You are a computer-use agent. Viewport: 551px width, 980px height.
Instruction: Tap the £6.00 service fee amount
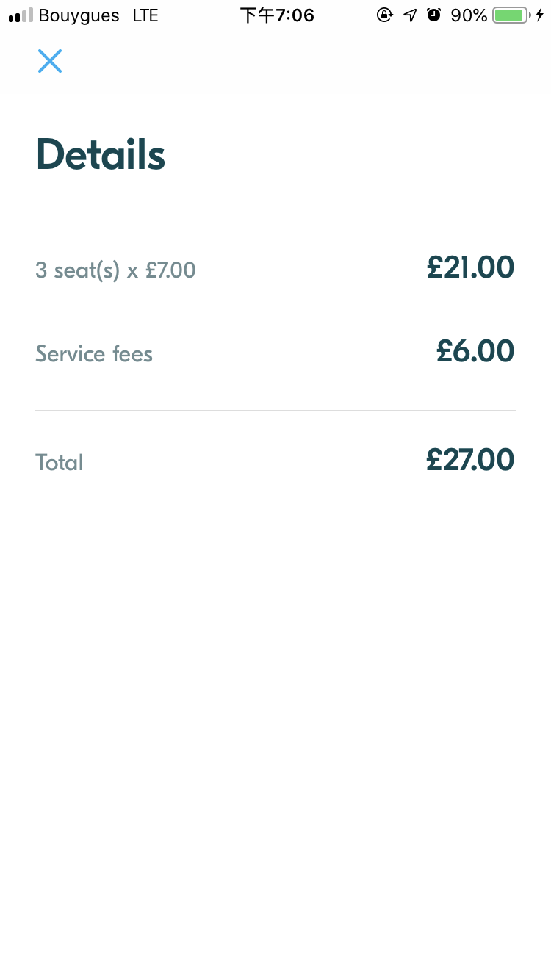click(475, 351)
